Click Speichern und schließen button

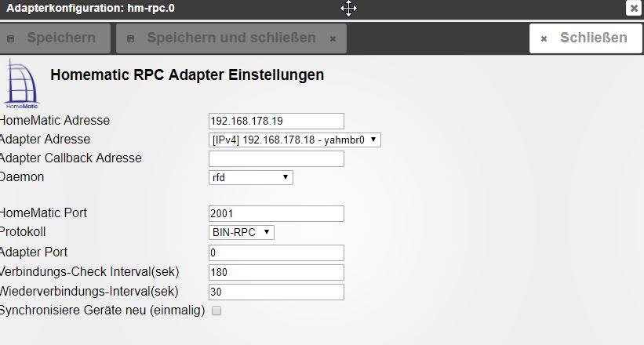231,38
